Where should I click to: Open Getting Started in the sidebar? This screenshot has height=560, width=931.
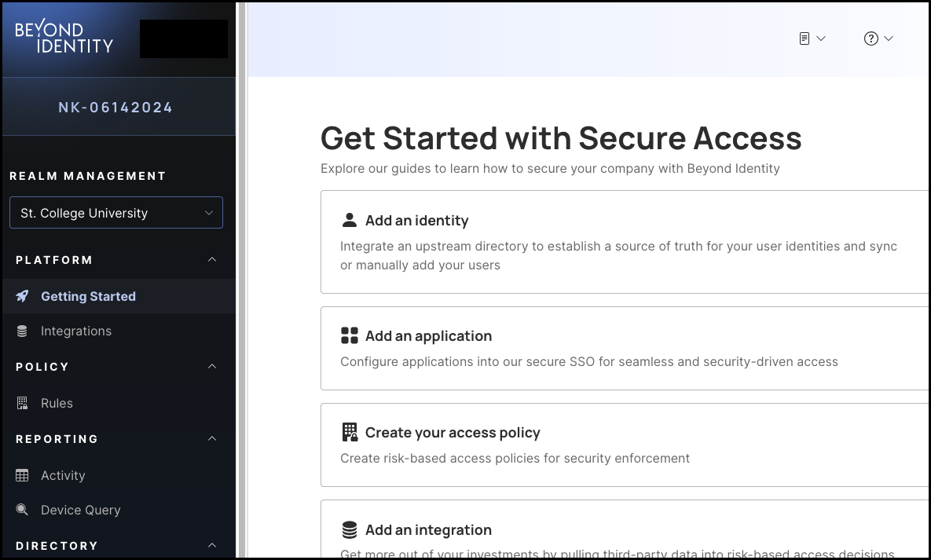click(119, 296)
